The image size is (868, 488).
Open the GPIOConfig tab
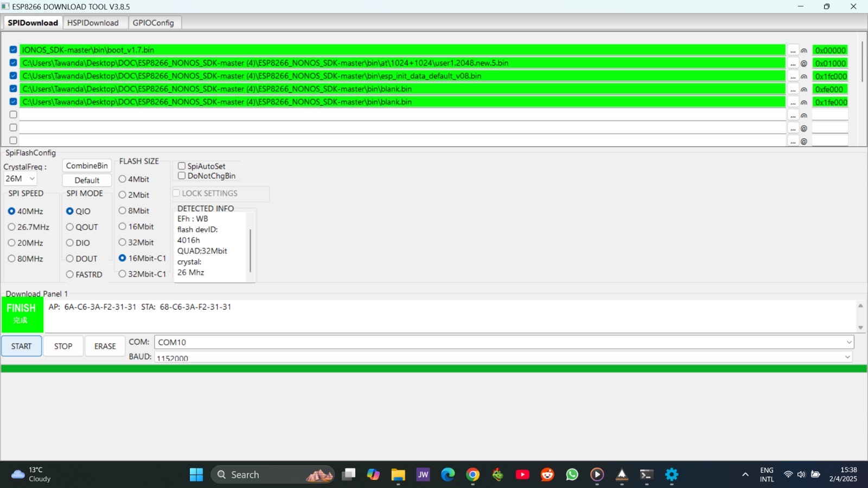click(154, 23)
